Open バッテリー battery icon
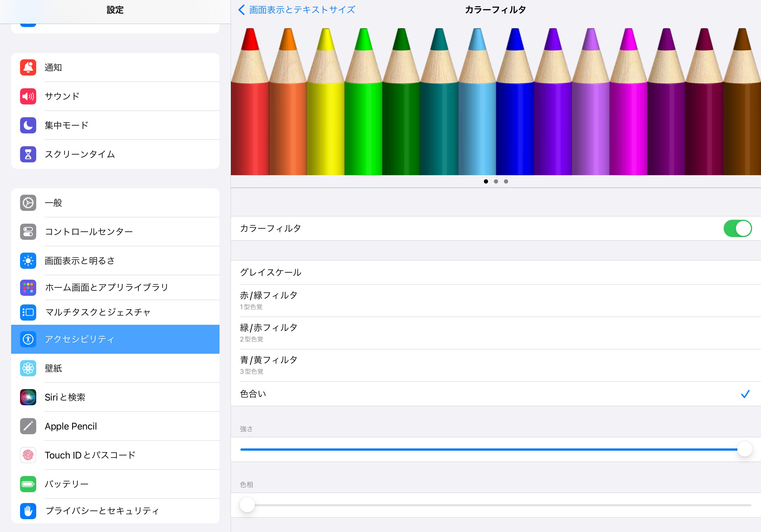This screenshot has width=761, height=532. 28,484
